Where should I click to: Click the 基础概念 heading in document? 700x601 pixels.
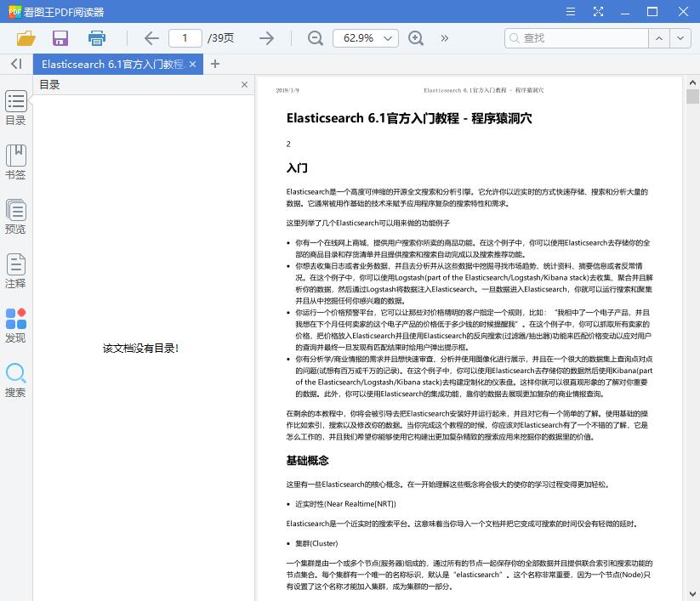pos(308,461)
